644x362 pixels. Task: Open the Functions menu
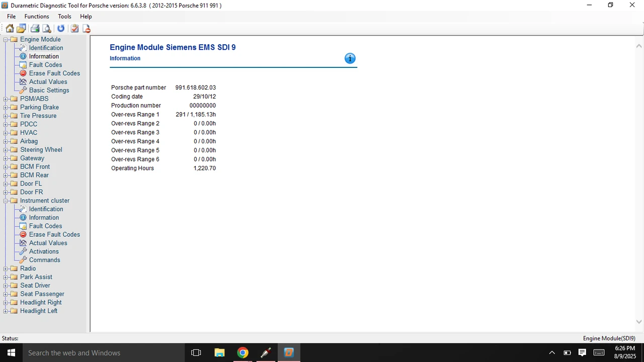(x=37, y=17)
